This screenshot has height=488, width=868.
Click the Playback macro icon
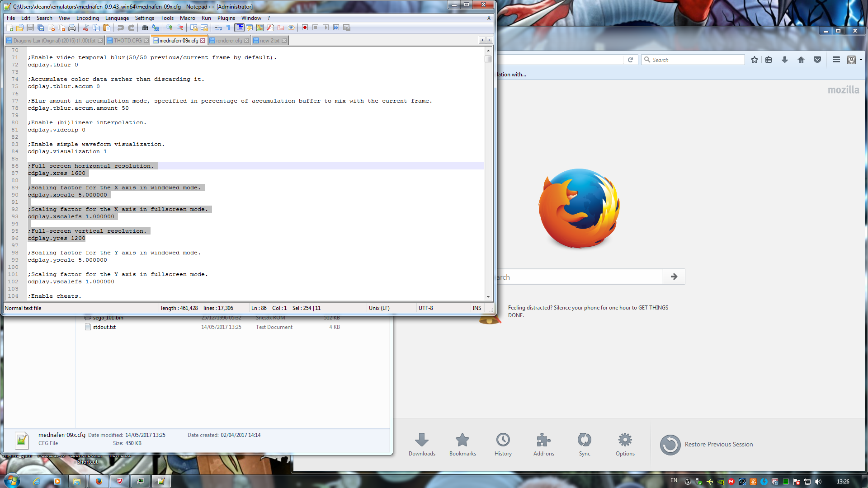[326, 28]
